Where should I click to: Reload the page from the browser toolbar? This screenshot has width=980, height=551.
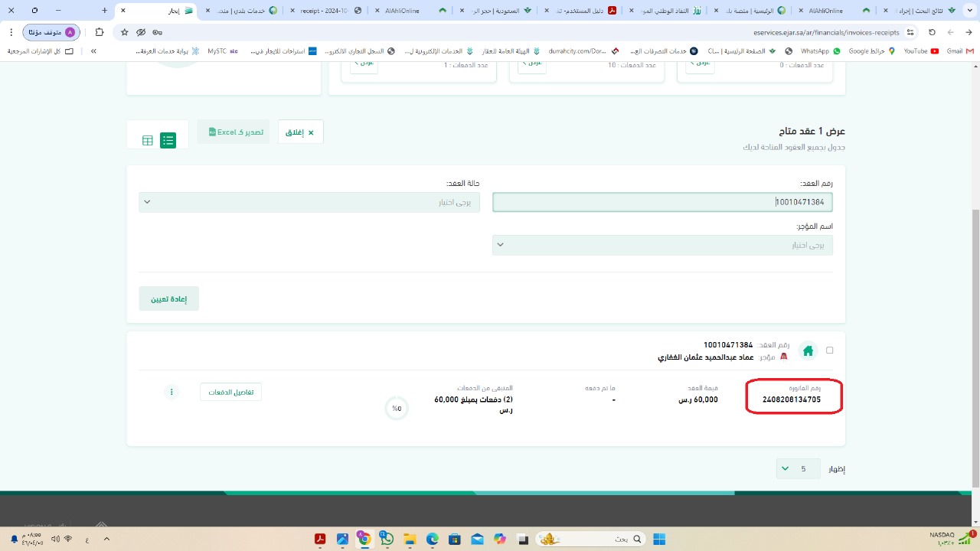[932, 32]
